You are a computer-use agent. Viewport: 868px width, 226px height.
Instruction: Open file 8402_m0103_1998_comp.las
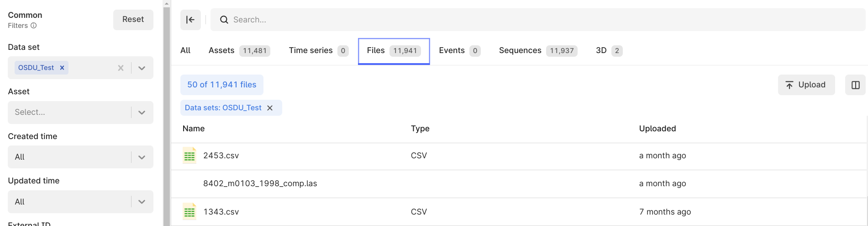[260, 183]
